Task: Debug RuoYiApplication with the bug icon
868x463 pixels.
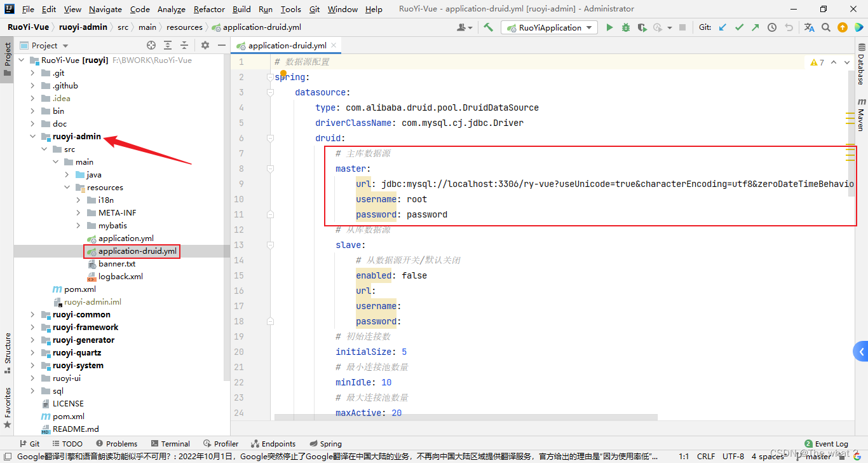Action: coord(626,27)
